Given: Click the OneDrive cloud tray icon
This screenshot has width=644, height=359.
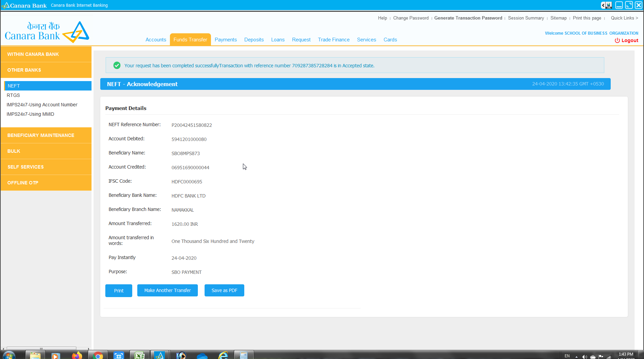Looking at the screenshot, I should tap(593, 357).
